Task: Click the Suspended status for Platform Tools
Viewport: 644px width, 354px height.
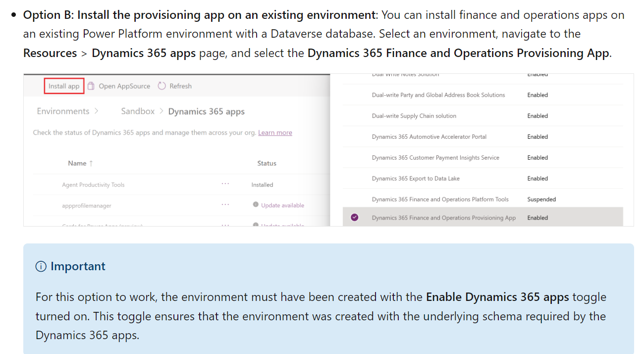Action: point(541,199)
